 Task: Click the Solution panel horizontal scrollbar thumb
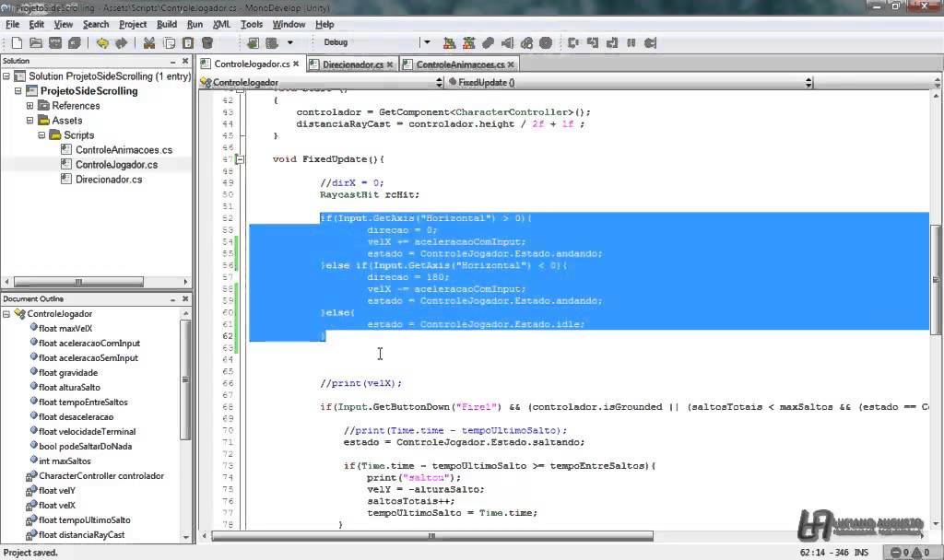click(78, 282)
